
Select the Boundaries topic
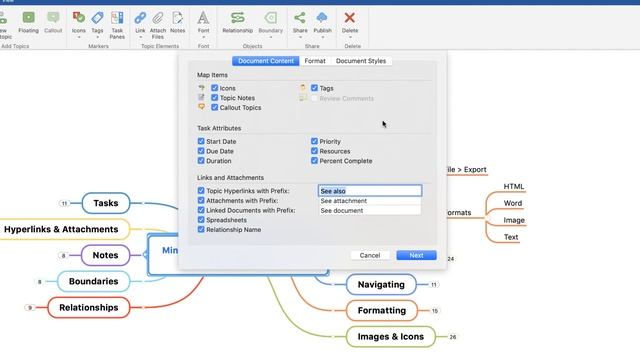93,281
